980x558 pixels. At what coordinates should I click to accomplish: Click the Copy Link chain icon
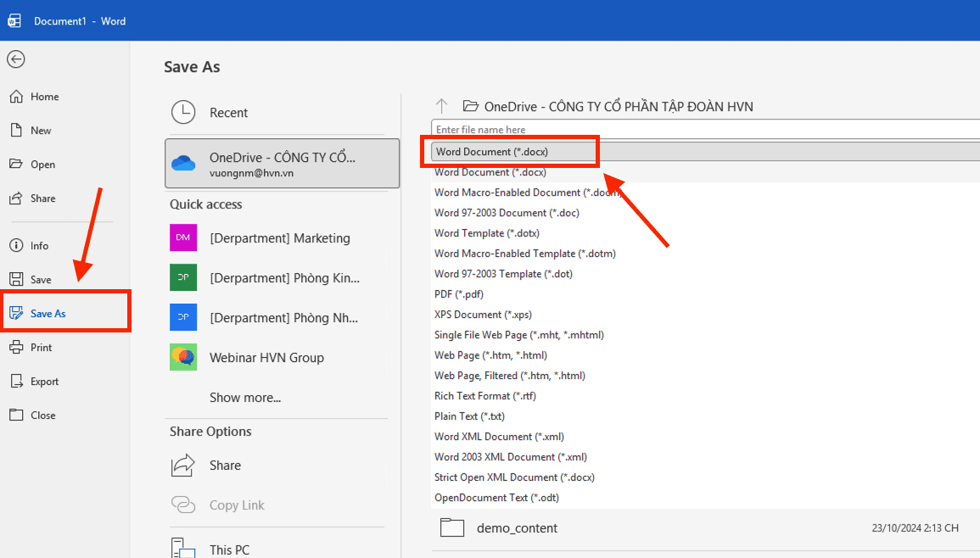click(x=183, y=505)
